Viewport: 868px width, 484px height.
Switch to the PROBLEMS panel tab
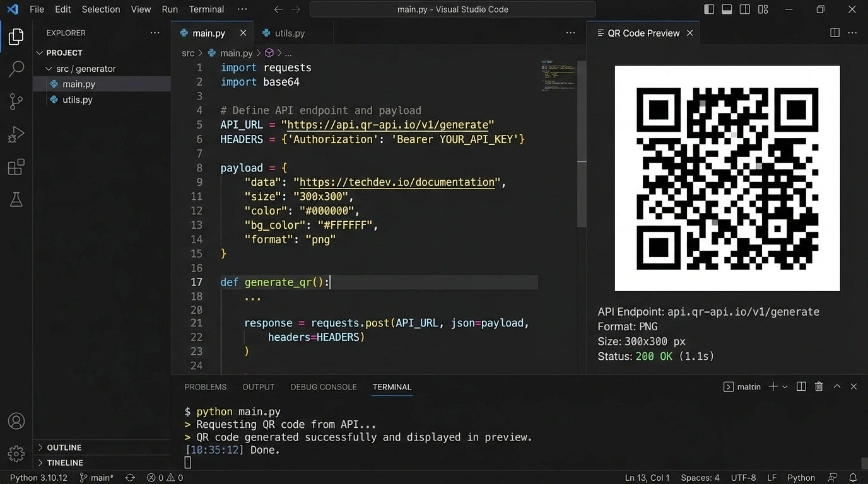click(205, 387)
